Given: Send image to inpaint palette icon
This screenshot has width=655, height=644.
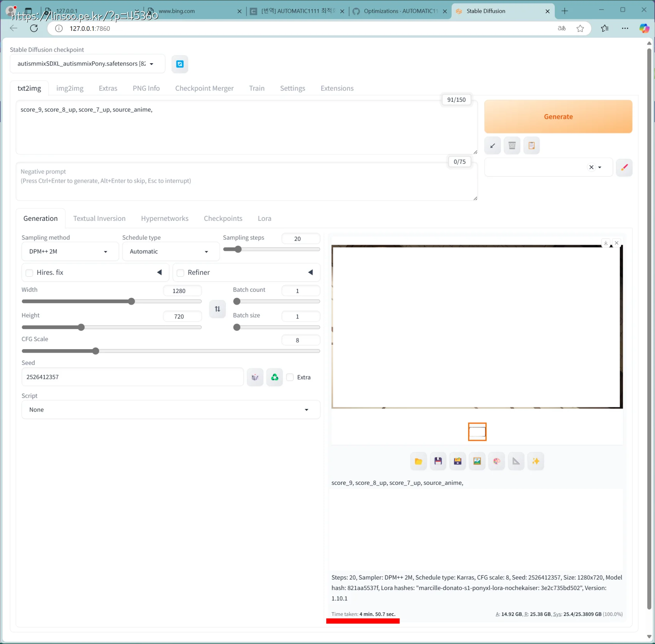Looking at the screenshot, I should [x=497, y=461].
